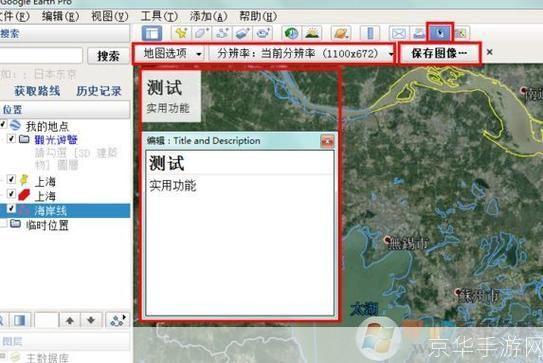Open the ruler tool
Image resolution: width=543 pixels, height=363 pixels.
(x=370, y=33)
